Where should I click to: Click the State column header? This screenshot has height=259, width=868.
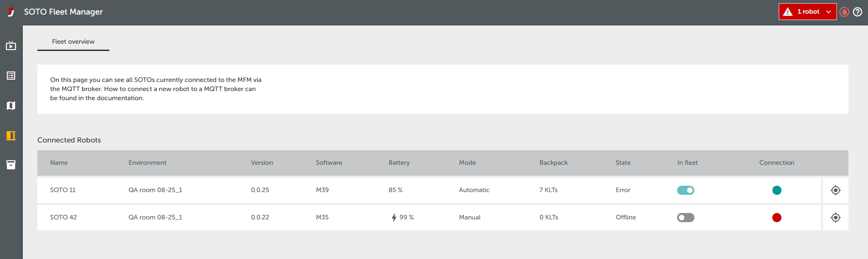pos(623,163)
